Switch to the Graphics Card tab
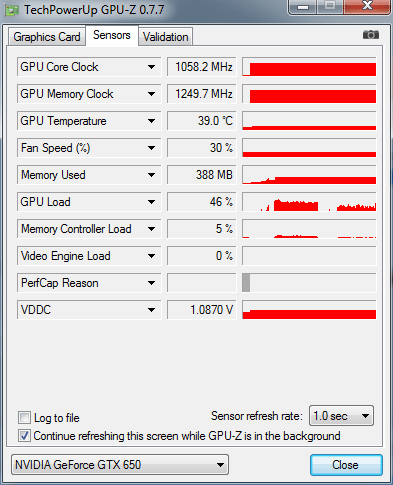This screenshot has width=393, height=485. coord(47,37)
